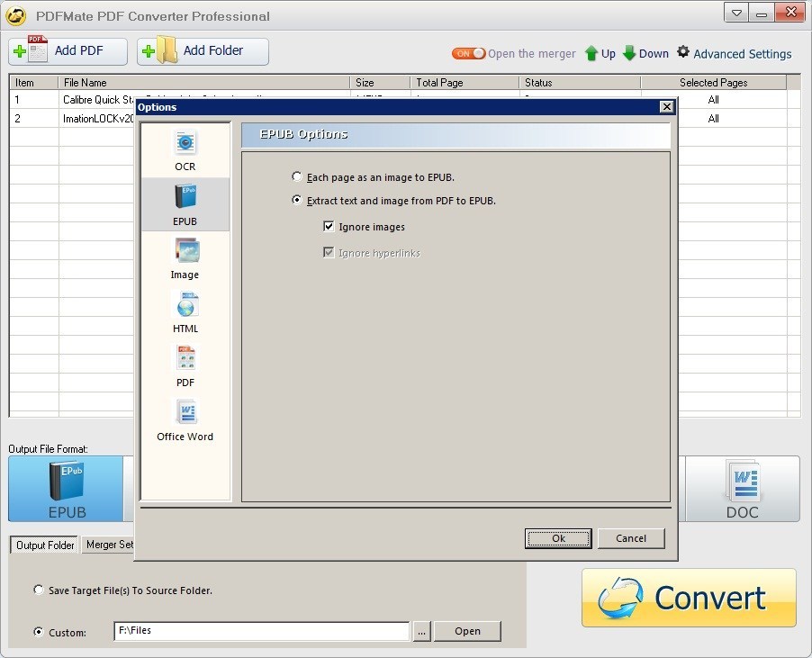812x658 pixels.
Task: Select the ImationLOCKv20 file row
Action: click(x=98, y=119)
